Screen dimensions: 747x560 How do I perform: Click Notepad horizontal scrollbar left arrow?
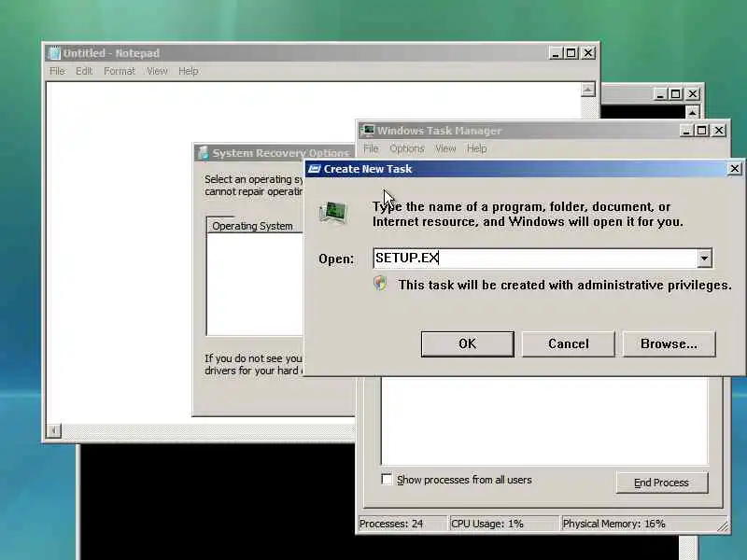[x=54, y=430]
